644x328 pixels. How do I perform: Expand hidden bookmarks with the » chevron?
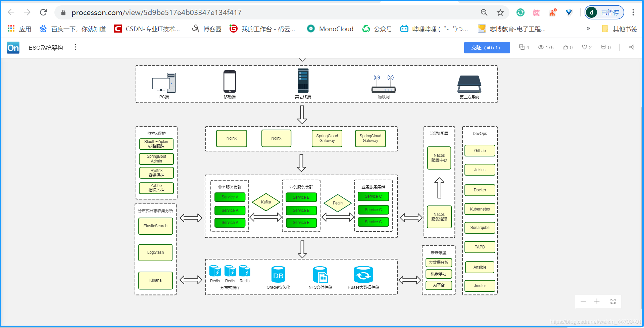coord(588,29)
